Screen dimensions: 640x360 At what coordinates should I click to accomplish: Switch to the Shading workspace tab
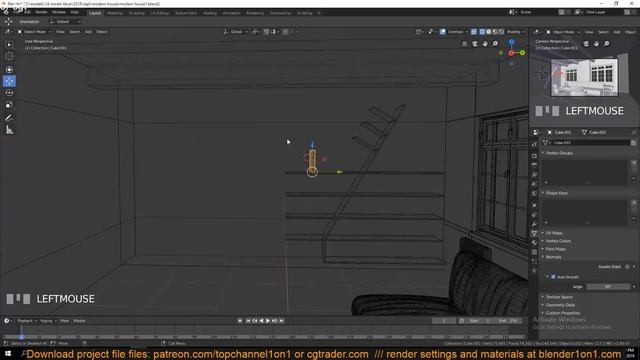tap(210, 13)
